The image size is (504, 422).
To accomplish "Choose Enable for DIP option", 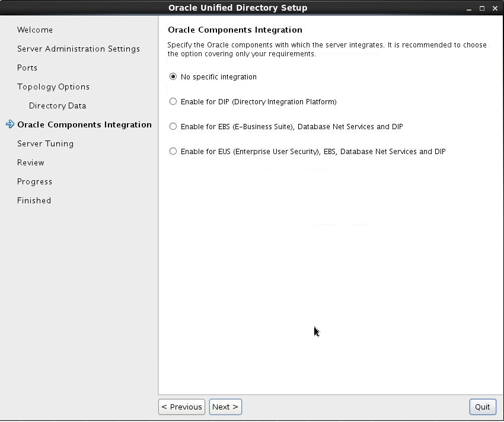I will tap(173, 101).
